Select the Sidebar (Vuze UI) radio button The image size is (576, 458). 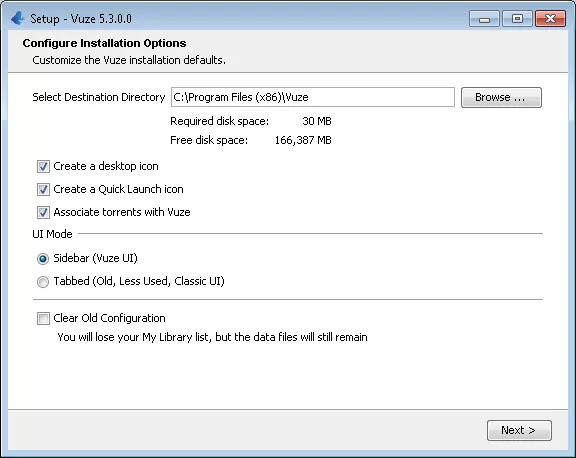(x=43, y=259)
